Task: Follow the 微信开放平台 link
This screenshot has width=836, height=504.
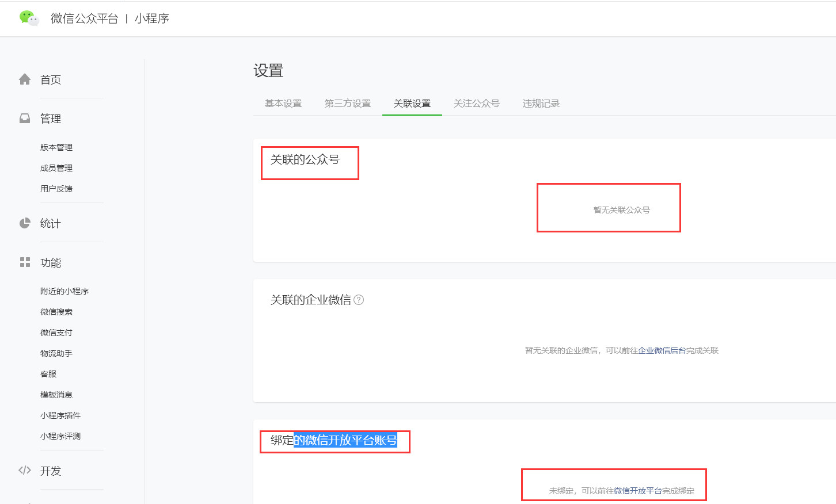Action: pos(638,491)
